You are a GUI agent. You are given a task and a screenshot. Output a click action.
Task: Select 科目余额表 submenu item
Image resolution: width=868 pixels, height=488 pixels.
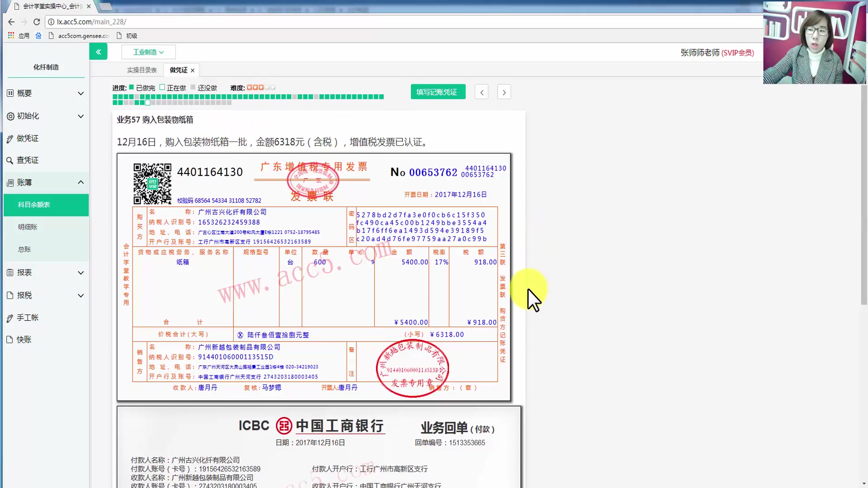(46, 205)
